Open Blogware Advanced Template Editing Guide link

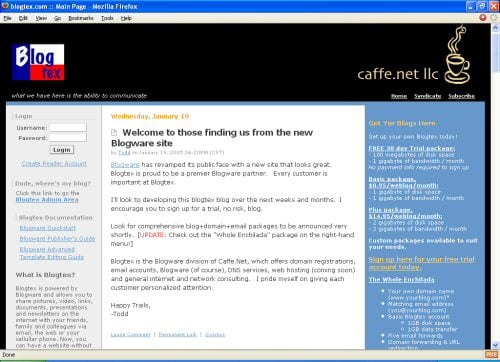(x=52, y=253)
